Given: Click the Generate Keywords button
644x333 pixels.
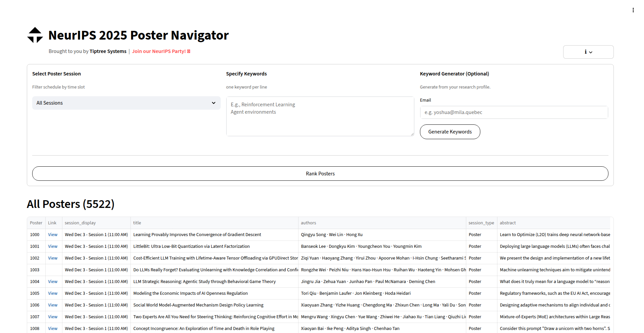Looking at the screenshot, I should 450,131.
